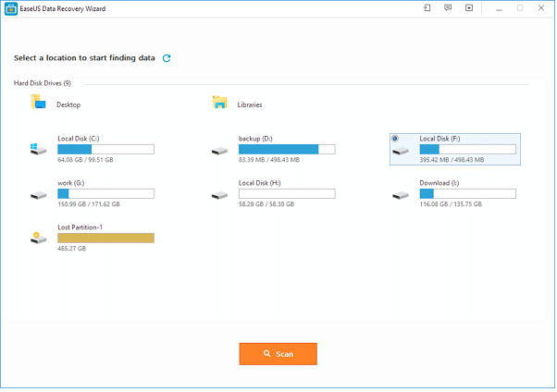This screenshot has width=557, height=392.
Task: Click the import/sign-in icon in title bar
Action: (x=427, y=7)
